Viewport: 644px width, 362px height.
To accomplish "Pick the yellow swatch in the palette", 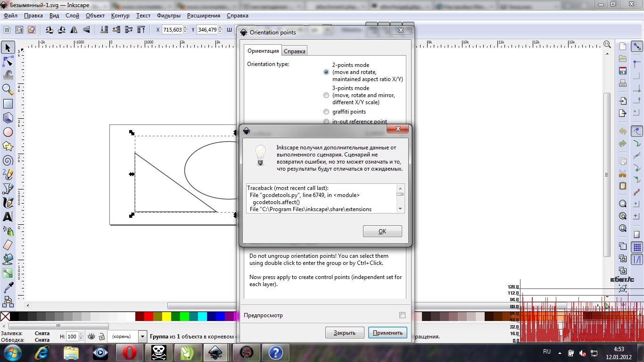I will [167, 316].
